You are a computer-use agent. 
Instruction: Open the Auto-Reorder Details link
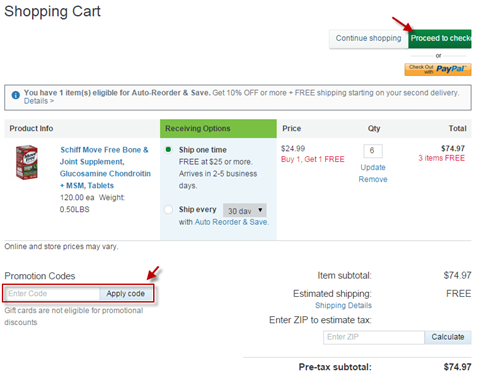pos(39,101)
